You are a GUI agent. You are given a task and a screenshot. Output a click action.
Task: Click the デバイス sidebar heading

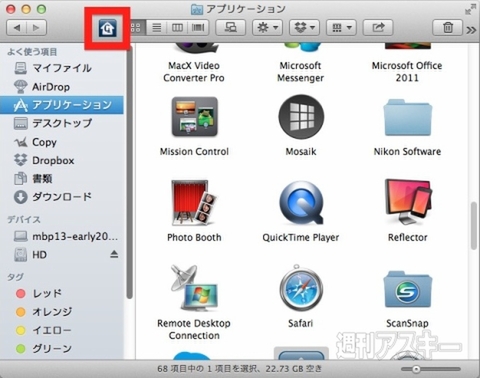click(x=24, y=220)
